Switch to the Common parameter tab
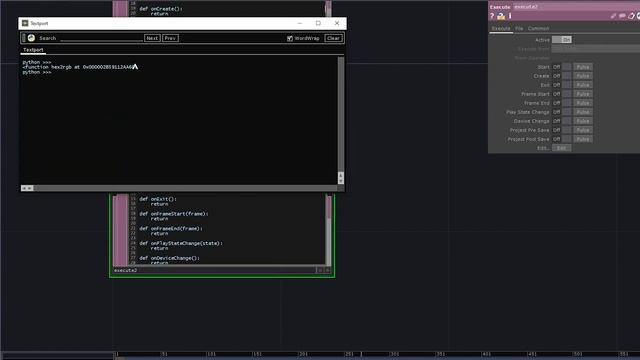640x360 pixels. point(538,29)
